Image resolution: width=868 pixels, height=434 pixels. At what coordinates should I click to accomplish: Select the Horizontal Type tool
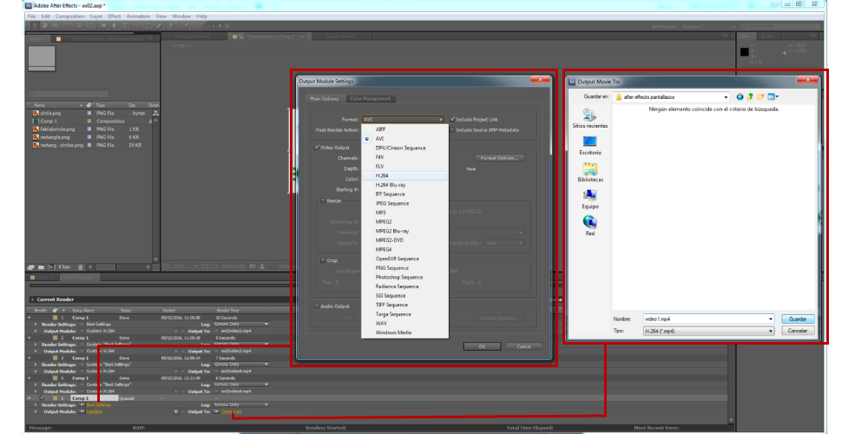click(x=125, y=25)
